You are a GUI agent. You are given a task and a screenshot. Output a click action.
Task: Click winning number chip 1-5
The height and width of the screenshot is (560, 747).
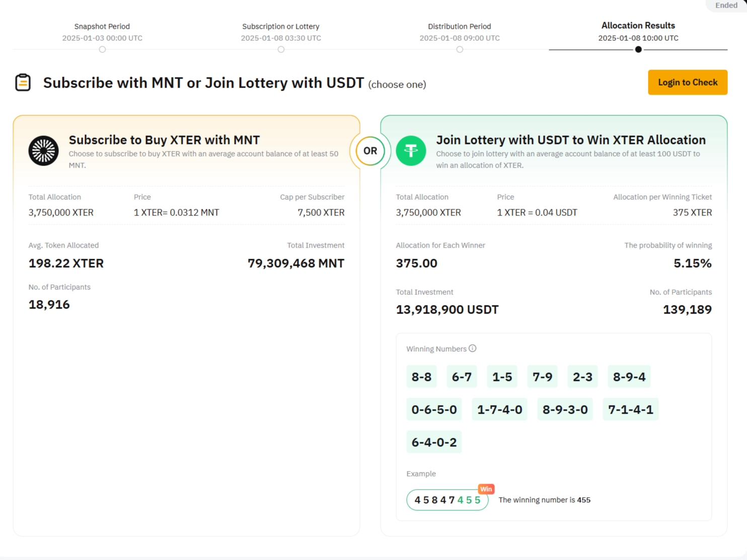pyautogui.click(x=502, y=376)
